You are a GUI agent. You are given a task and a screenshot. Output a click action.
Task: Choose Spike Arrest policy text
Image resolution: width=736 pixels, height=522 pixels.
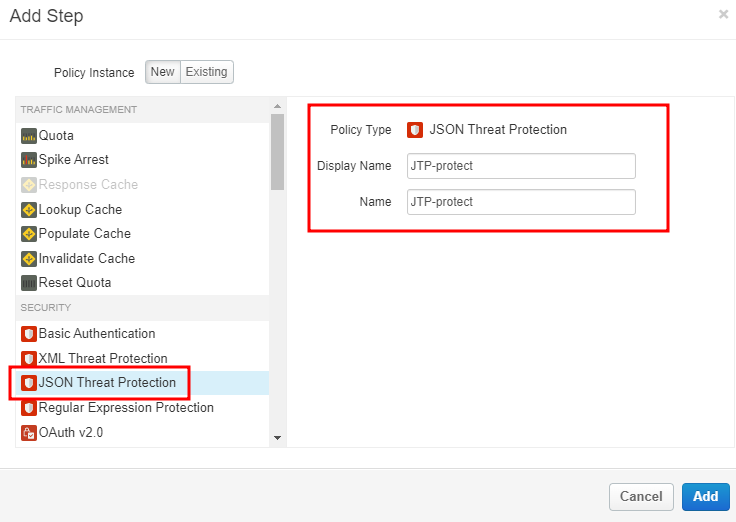[x=74, y=160]
